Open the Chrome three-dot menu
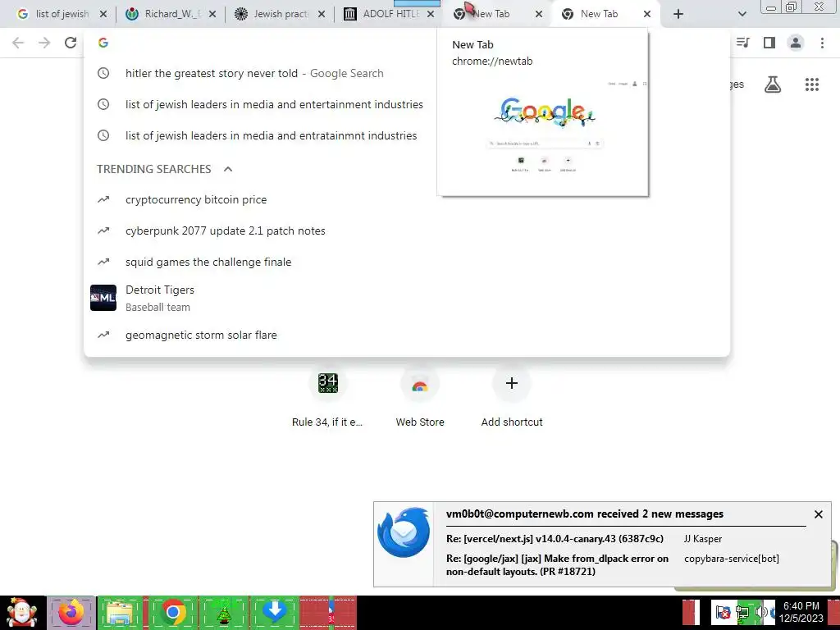The height and width of the screenshot is (630, 840). [x=822, y=43]
